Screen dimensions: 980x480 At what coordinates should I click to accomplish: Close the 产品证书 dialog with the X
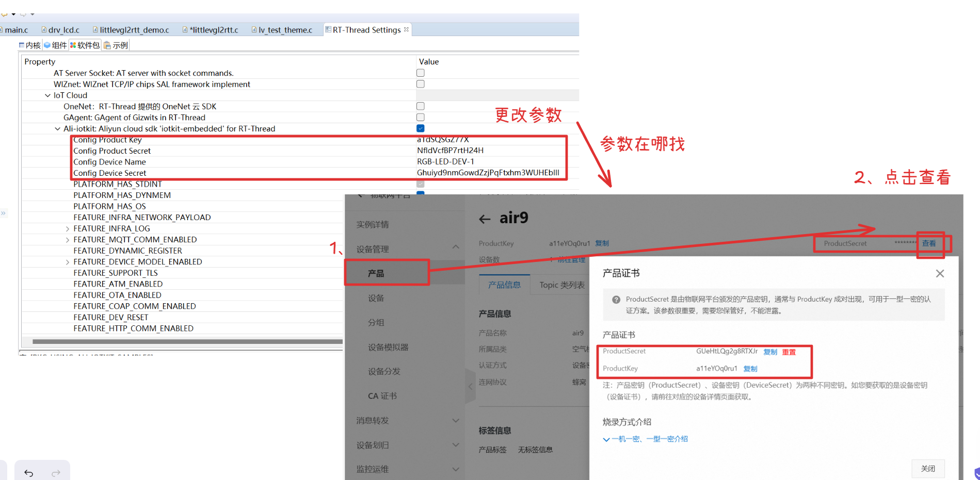point(940,274)
